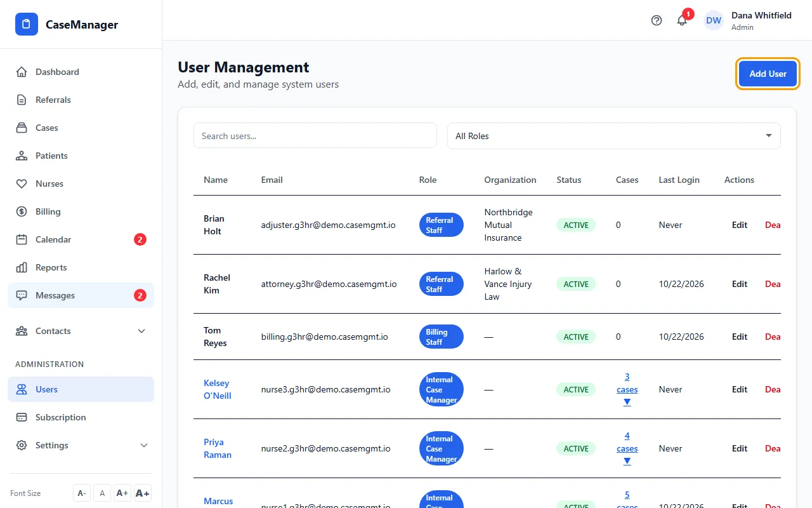Open the All Roles dropdown
812x508 pixels.
pos(613,136)
